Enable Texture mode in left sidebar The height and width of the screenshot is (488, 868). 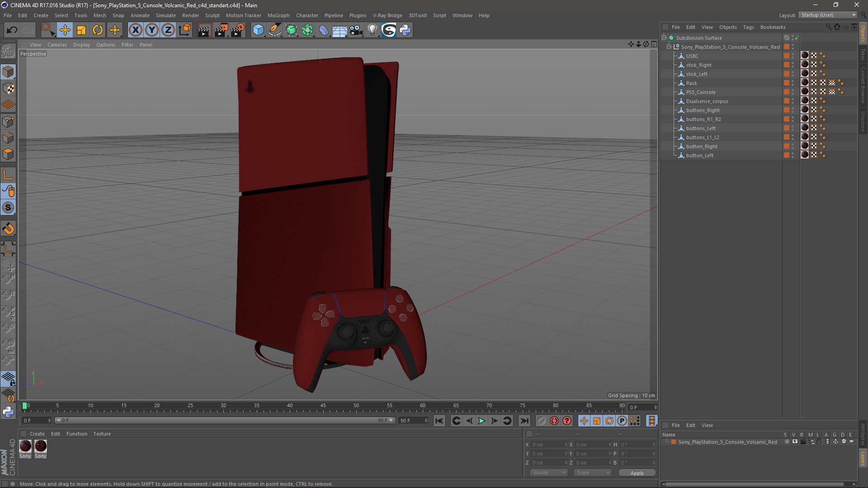[8, 89]
